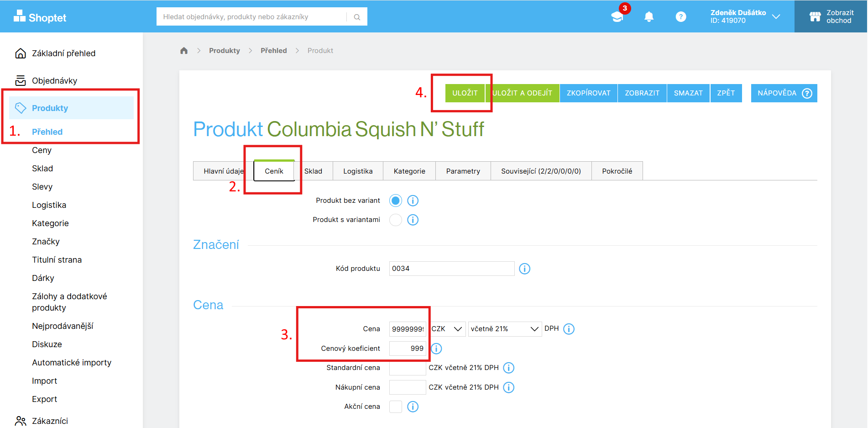Select Produkt bez variant radio button
The height and width of the screenshot is (428, 868).
point(396,201)
